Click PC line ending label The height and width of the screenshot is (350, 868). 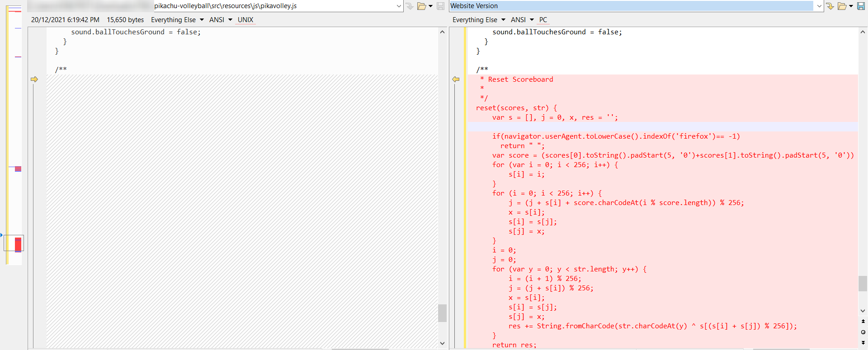[x=543, y=20]
